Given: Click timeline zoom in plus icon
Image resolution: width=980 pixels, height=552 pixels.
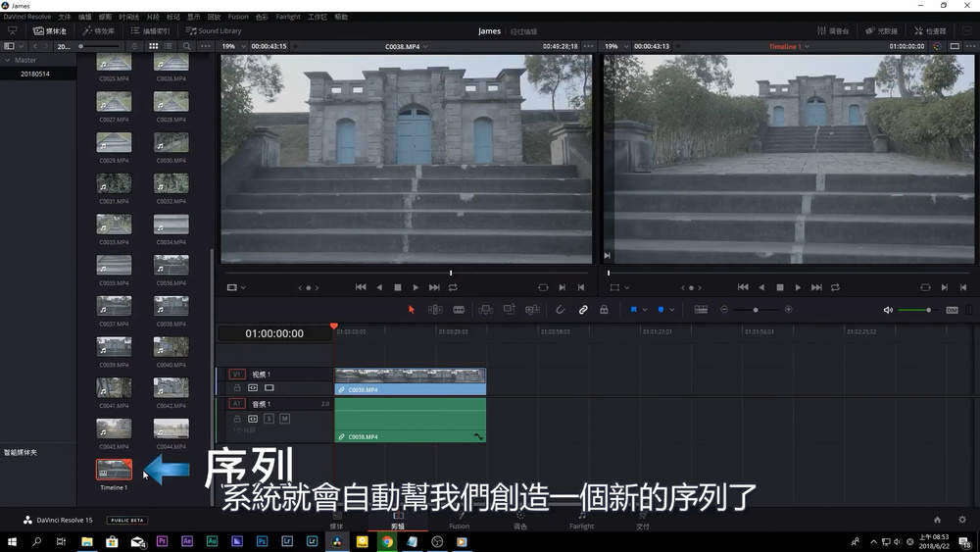Looking at the screenshot, I should [788, 310].
